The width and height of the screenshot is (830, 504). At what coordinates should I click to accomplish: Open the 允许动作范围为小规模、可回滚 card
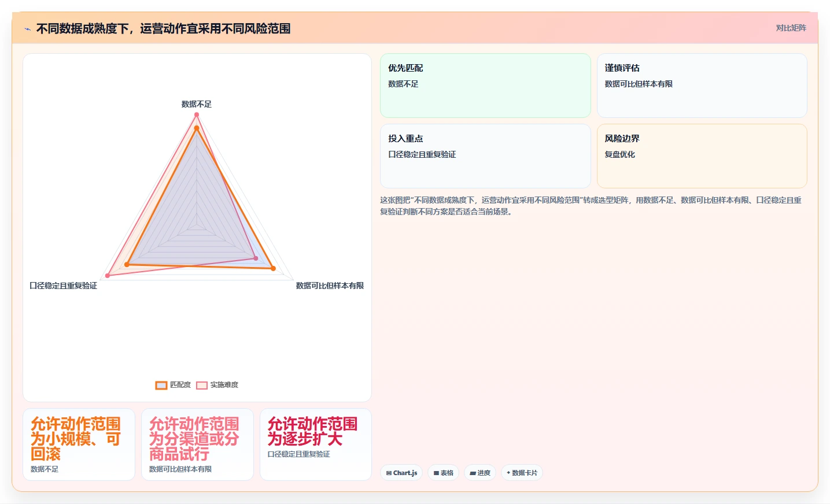tap(79, 444)
